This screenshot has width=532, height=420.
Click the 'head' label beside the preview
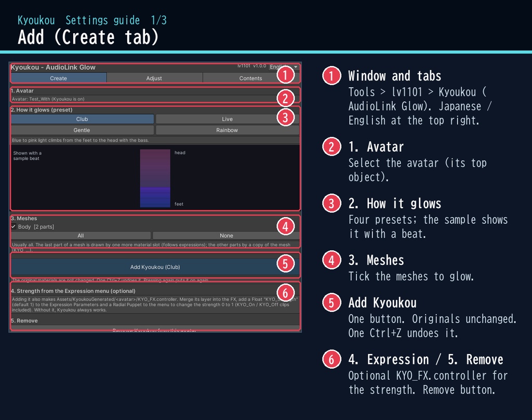[180, 153]
